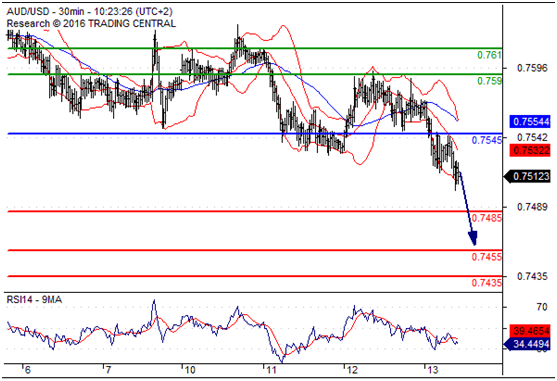Select date marker 13 on time axis
This screenshot has height=381, width=557.
coord(433,370)
